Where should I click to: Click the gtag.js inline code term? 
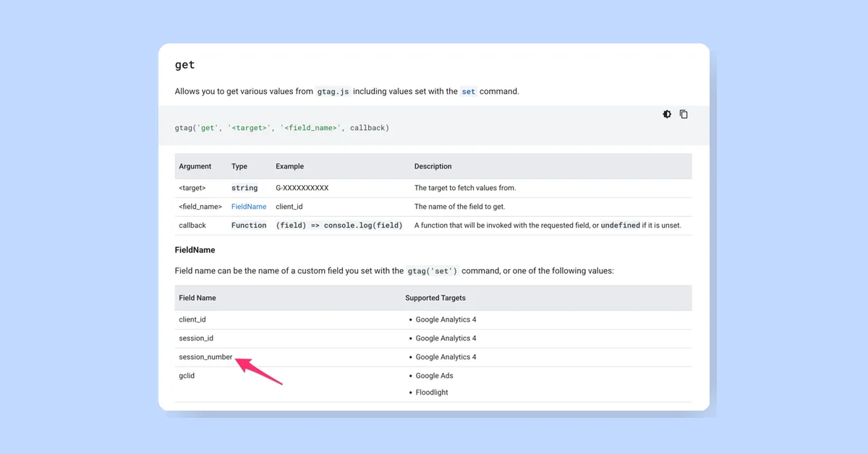(x=333, y=92)
